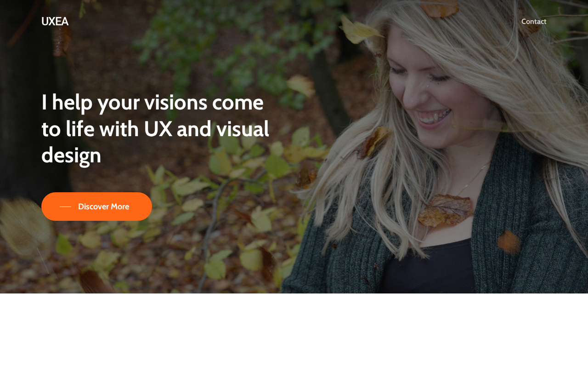
Task: Click the orange leaf near the right edge
Action: pyautogui.click(x=509, y=242)
